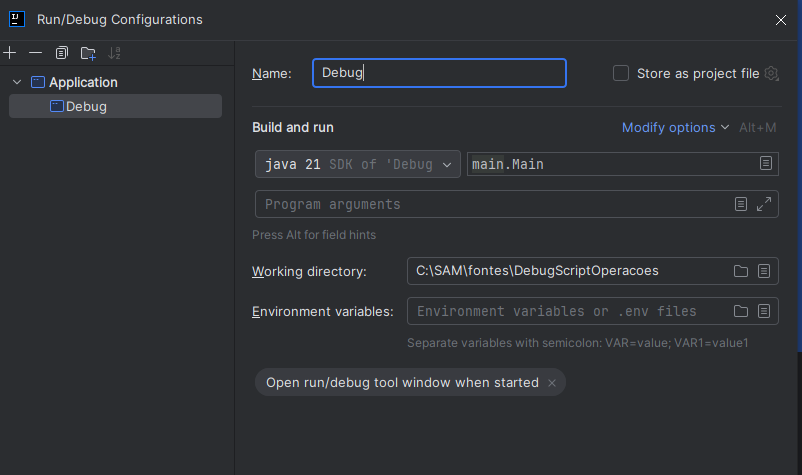The width and height of the screenshot is (802, 475).
Task: Remove 'Open run/debug tool window' option
Action: click(x=552, y=382)
